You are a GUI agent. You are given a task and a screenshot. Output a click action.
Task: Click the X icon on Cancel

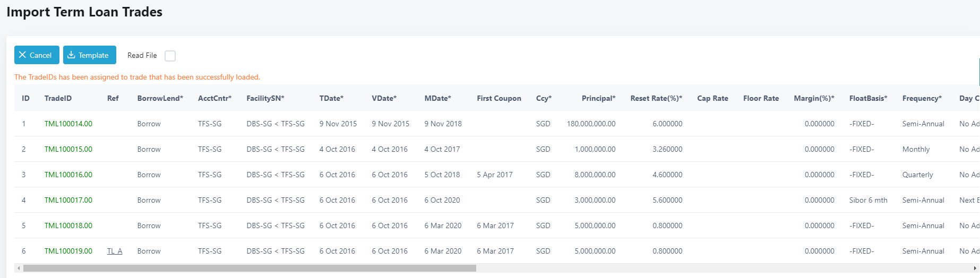click(x=22, y=55)
